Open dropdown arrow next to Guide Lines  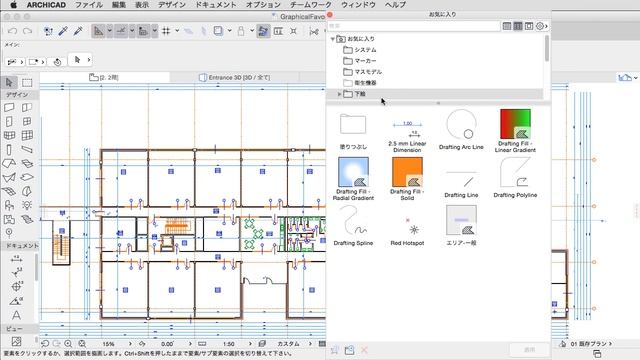coord(109,31)
